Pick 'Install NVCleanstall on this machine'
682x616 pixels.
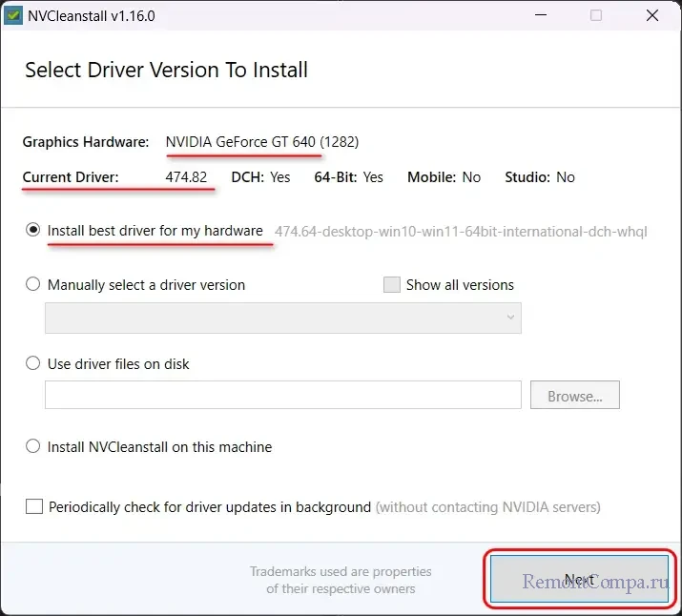pos(34,446)
